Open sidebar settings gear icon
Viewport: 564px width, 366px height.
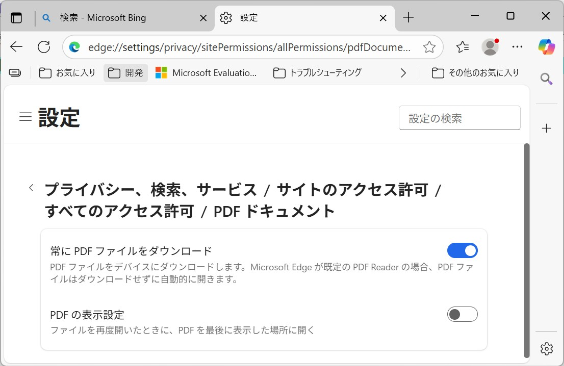pos(546,348)
